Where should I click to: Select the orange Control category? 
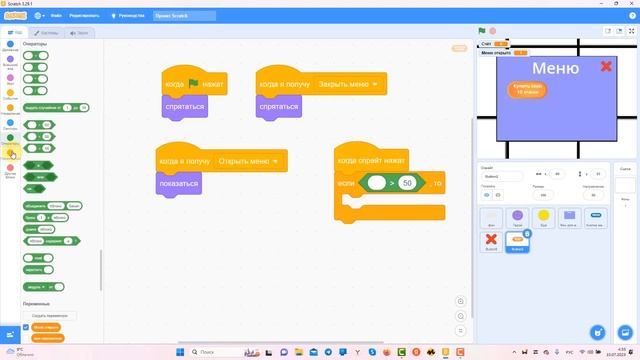pos(10,108)
